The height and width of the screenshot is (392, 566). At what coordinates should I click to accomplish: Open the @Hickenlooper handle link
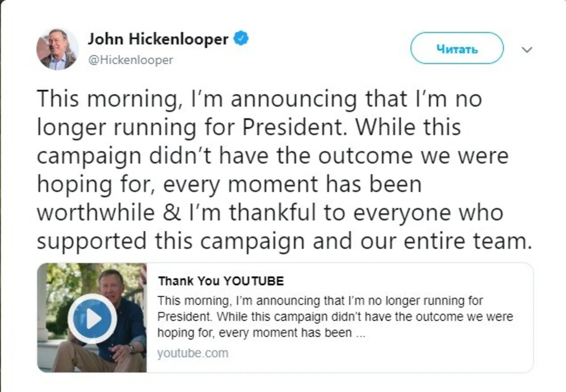[x=131, y=60]
